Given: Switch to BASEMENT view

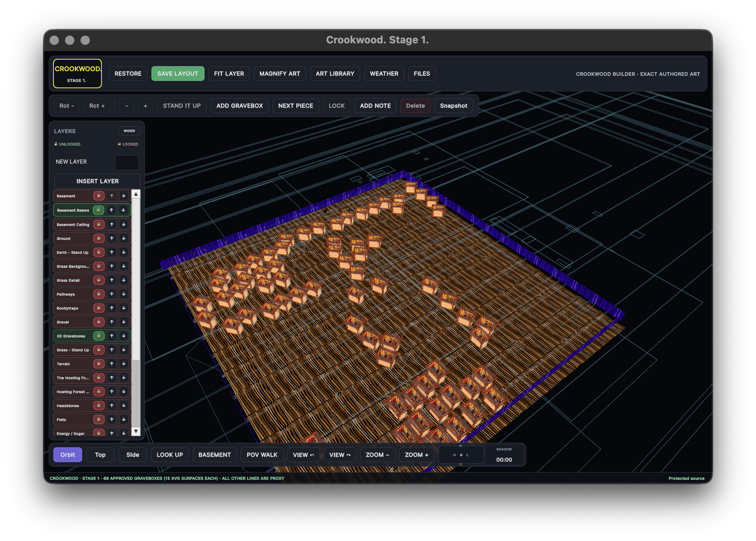Looking at the screenshot, I should pos(215,455).
